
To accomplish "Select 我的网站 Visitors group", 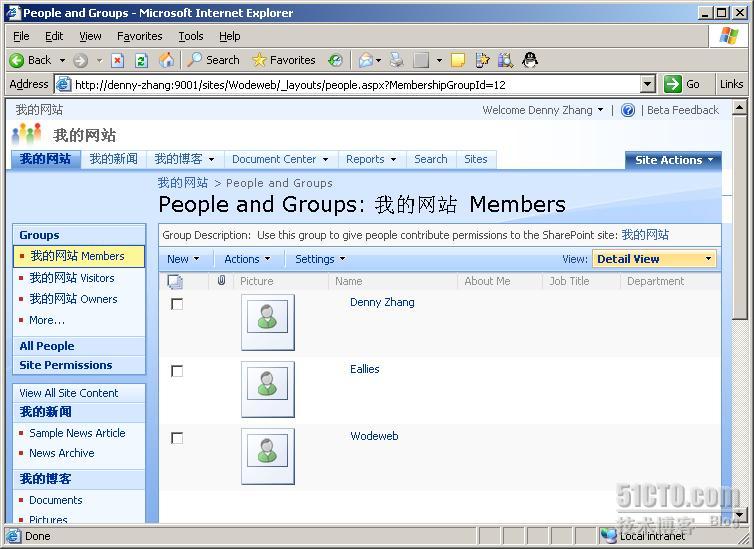I will [x=72, y=278].
